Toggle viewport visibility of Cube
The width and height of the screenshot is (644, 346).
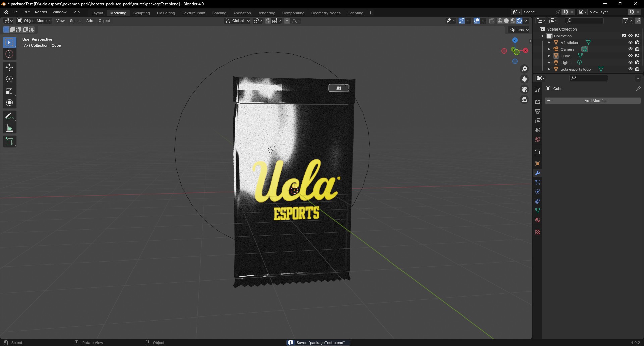pos(630,56)
